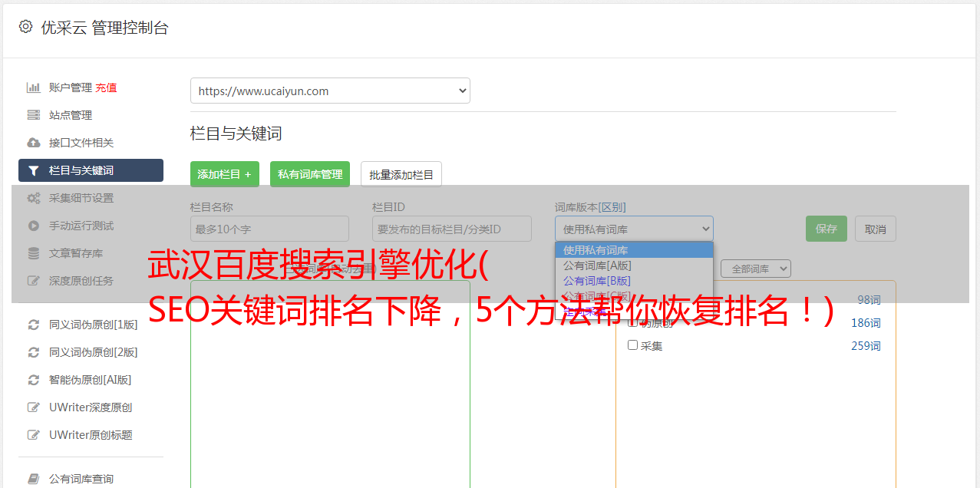Click inside the green-bordered keyword text area
980x488 pixels.
pyautogui.click(x=330, y=384)
